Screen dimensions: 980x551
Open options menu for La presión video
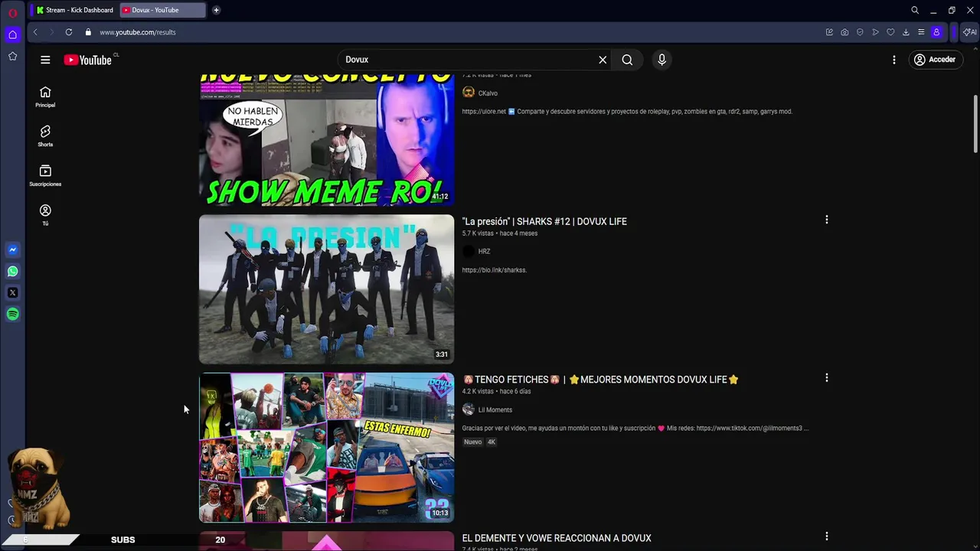[x=826, y=220]
